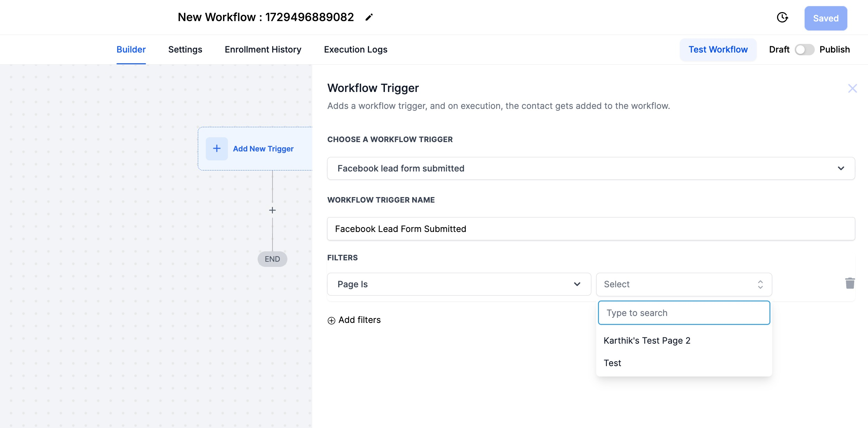Screen dimensions: 868x428
Task: Click the circled plus beside Add filters
Action: pos(331,320)
